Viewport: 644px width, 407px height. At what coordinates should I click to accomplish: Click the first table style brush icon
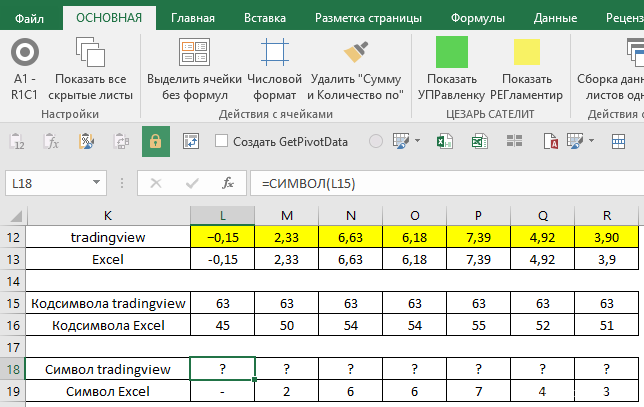pyautogui.click(x=400, y=141)
